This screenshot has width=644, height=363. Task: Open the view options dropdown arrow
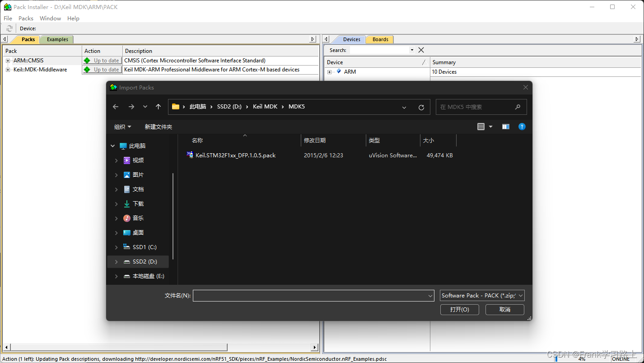pyautogui.click(x=491, y=127)
